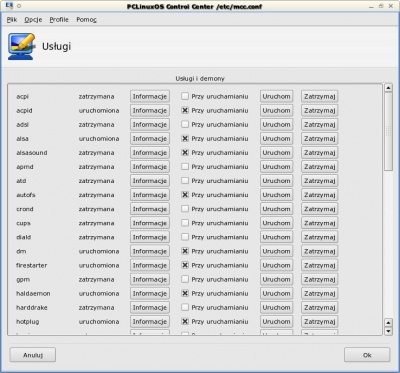Click Zatrzymaj for alsa service
This screenshot has height=373, width=400.
click(x=320, y=138)
